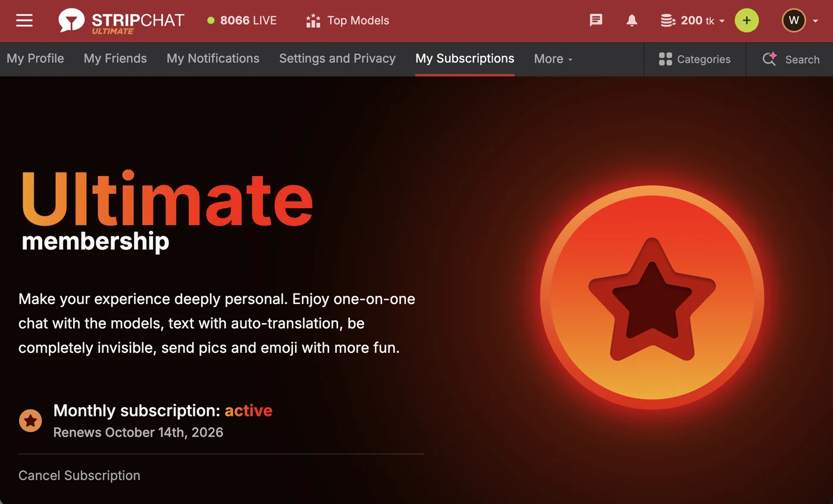Open Settings and Privacy tab
The image size is (833, 504).
(x=337, y=58)
